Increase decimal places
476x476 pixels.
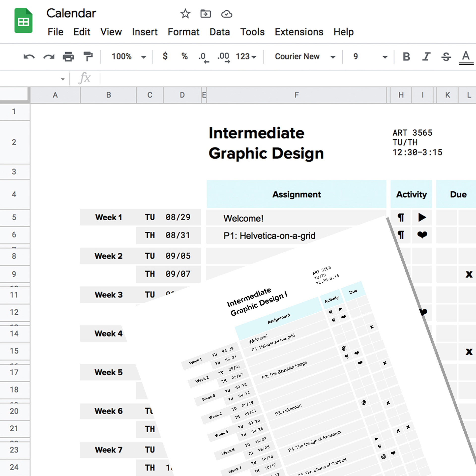tap(224, 58)
